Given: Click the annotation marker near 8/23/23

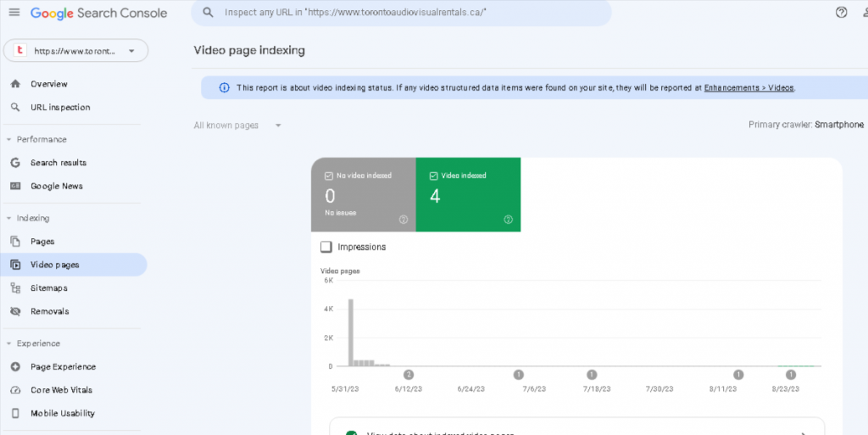Looking at the screenshot, I should [791, 375].
